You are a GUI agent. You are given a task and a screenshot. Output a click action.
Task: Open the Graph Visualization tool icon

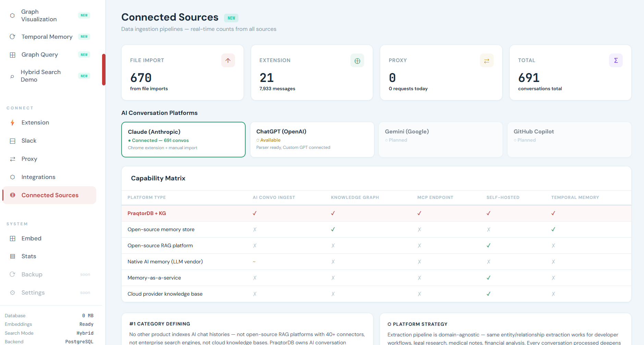12,15
